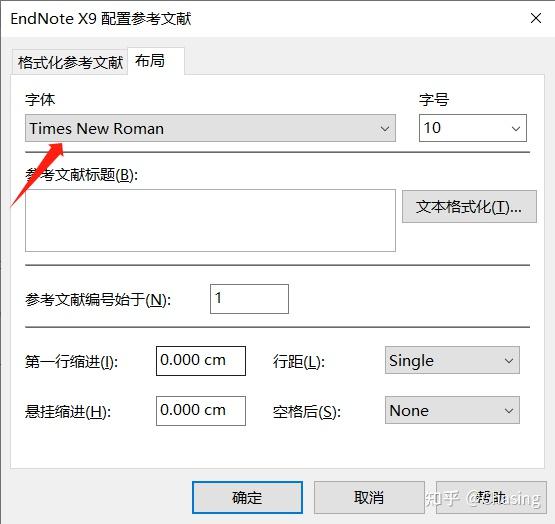Viewport: 555px width, 524px height.
Task: Select the 布局 tab
Action: tap(156, 61)
